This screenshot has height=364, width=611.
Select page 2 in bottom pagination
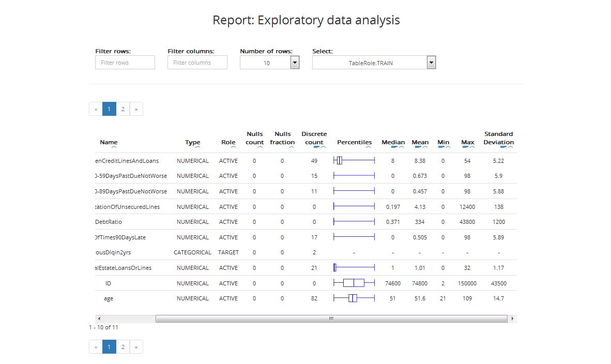pyautogui.click(x=123, y=347)
